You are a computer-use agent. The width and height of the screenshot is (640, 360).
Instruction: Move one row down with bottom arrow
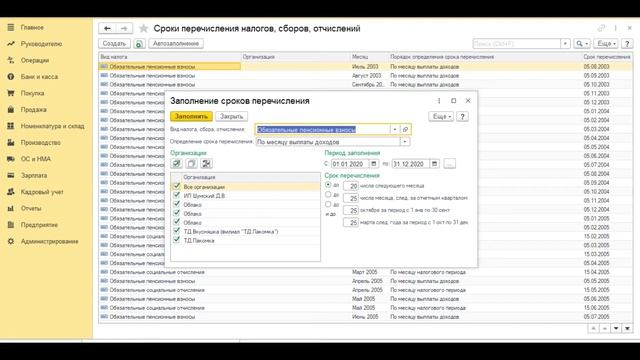click(616, 329)
